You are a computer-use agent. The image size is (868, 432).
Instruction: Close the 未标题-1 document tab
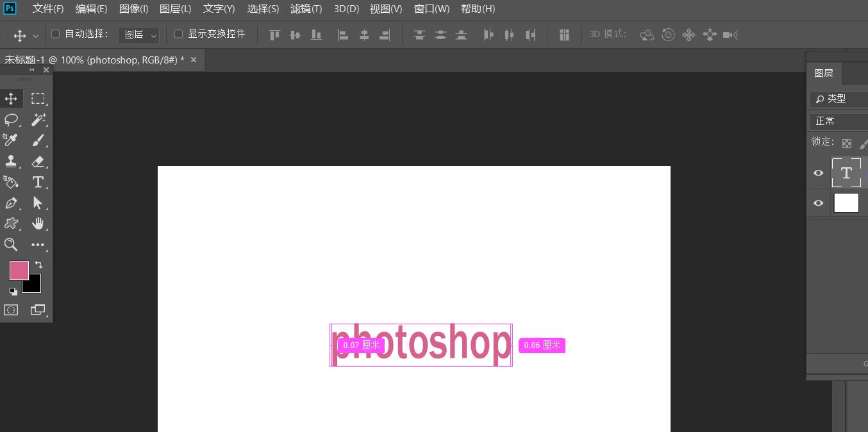point(194,60)
